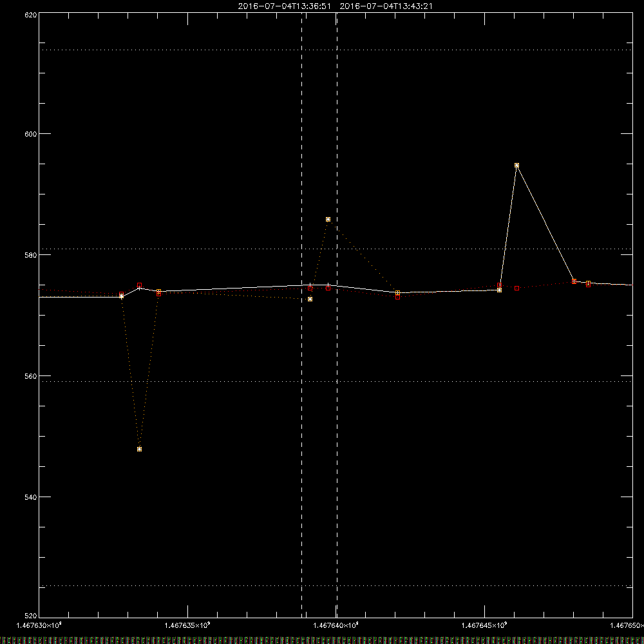Click the y-axis label 580
This screenshot has height=644, width=644.
pyautogui.click(x=31, y=255)
